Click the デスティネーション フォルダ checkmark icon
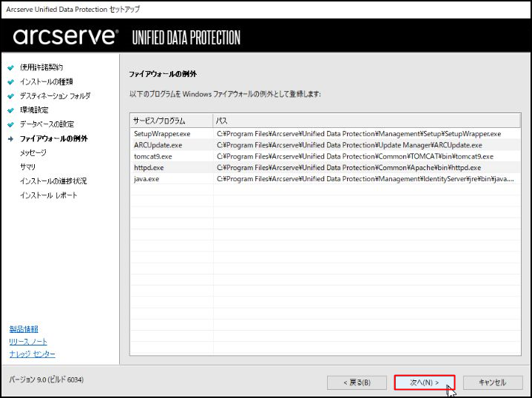Screen dimensions: 532x398 coord(10,96)
